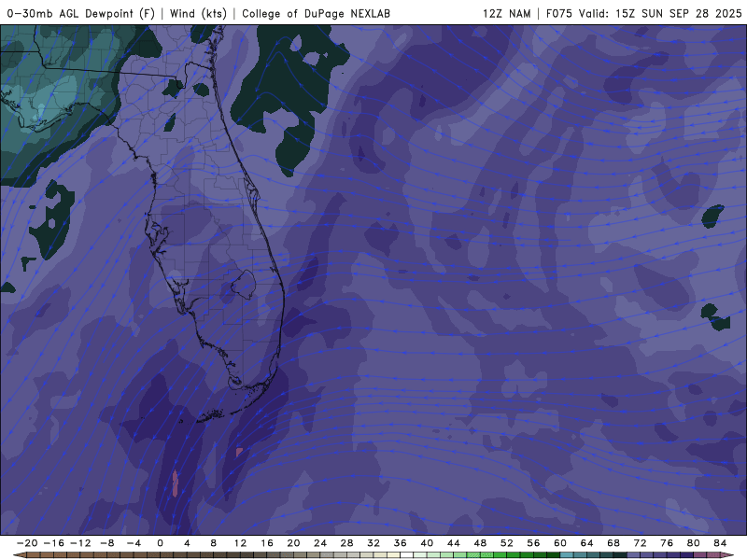Click the '8' colorbar label
Viewport: 747px width, 560px height.
(x=214, y=543)
